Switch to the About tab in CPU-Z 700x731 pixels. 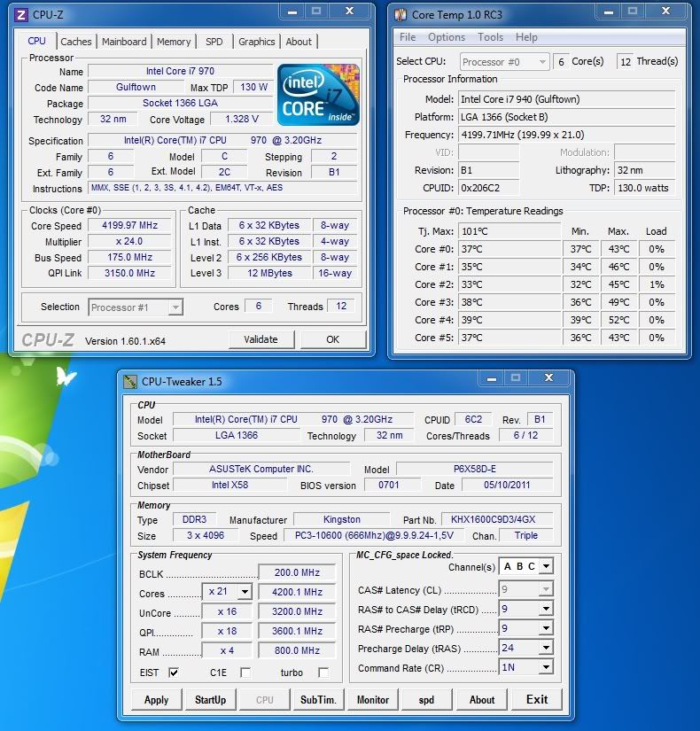click(299, 42)
